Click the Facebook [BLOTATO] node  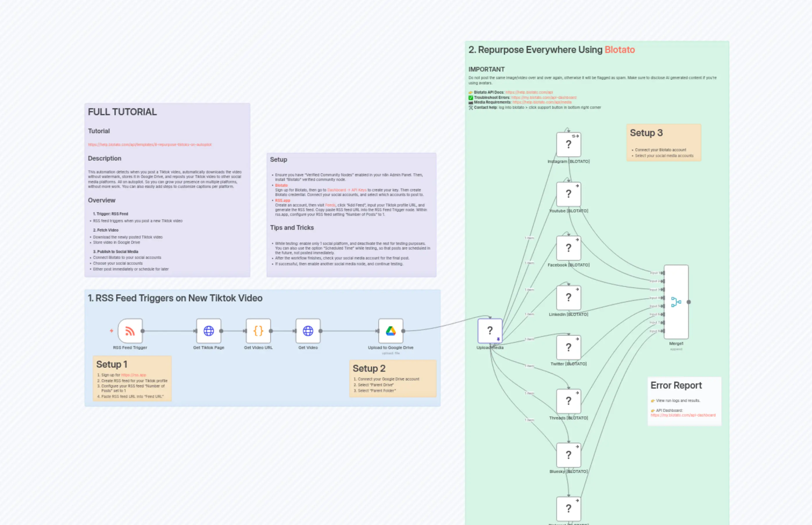click(x=568, y=248)
